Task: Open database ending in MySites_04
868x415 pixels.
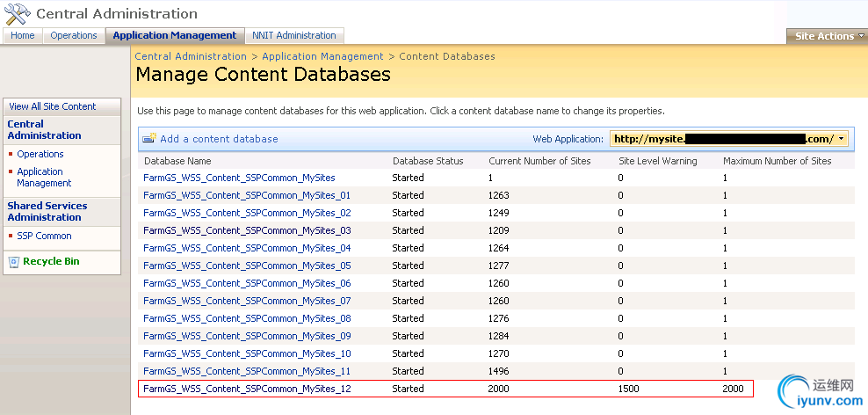Action: [x=247, y=248]
